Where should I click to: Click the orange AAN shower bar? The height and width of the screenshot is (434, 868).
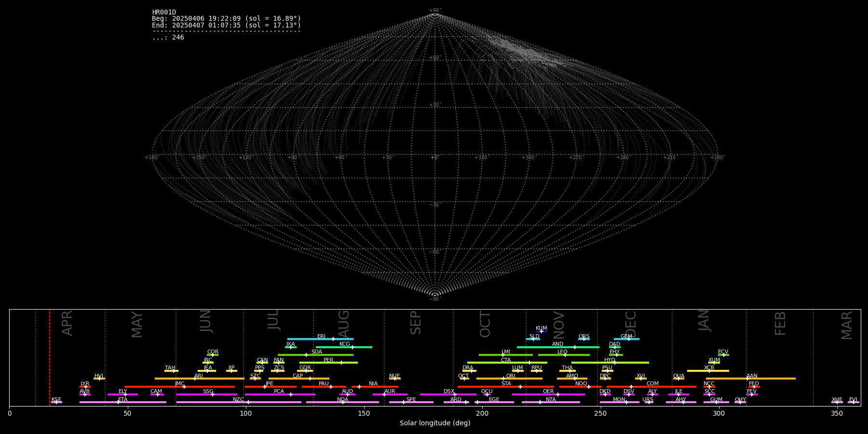click(x=751, y=379)
